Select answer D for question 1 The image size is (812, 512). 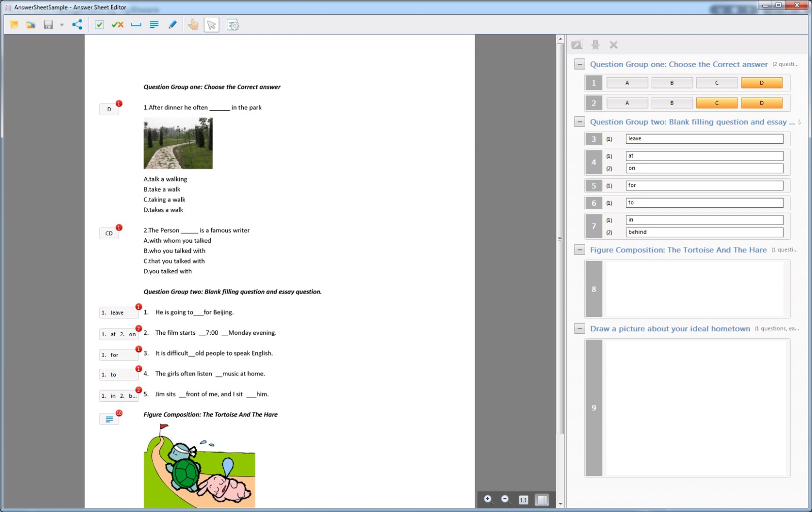tap(762, 82)
